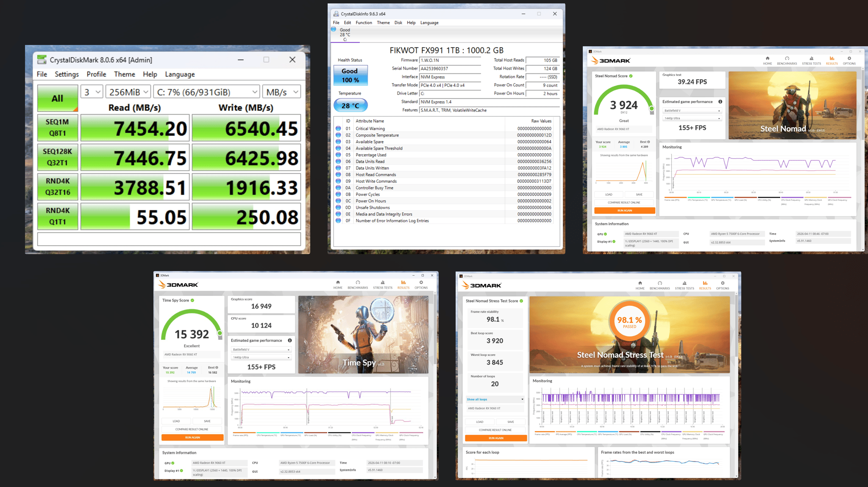868x487 pixels.
Task: Select RESULTS in the Time Spy 3DMark window
Action: click(403, 285)
